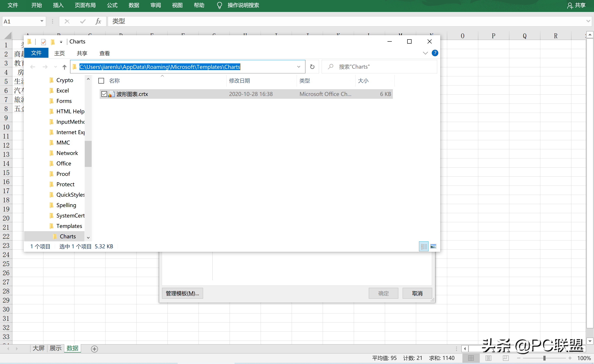Click the zoom slider handle in status bar

coord(544,358)
